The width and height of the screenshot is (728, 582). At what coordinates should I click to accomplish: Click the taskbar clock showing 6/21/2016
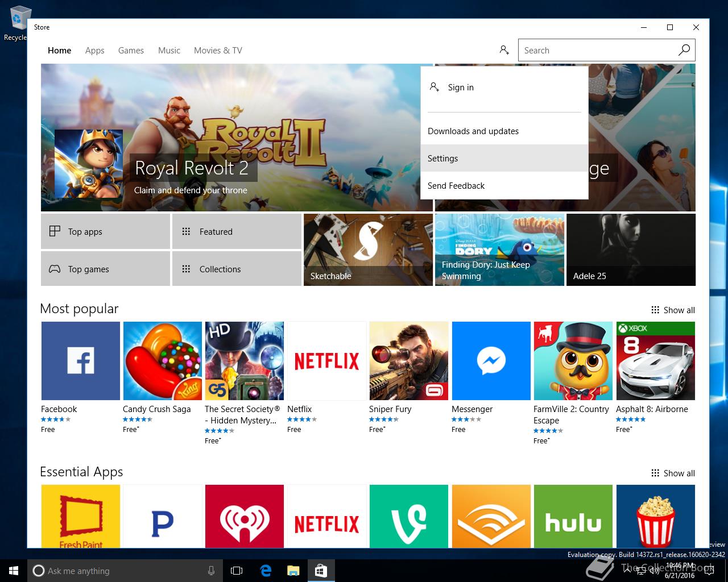pyautogui.click(x=681, y=571)
